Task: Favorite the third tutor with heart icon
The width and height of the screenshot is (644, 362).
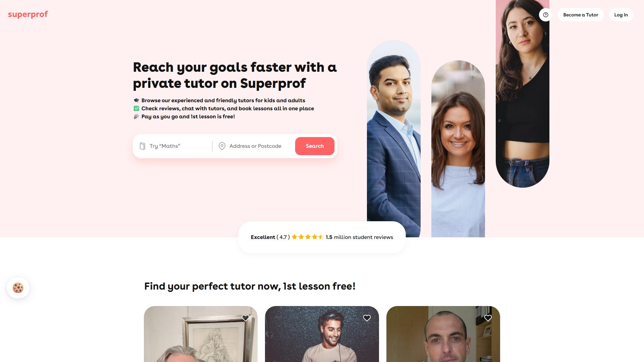Action: (488, 318)
